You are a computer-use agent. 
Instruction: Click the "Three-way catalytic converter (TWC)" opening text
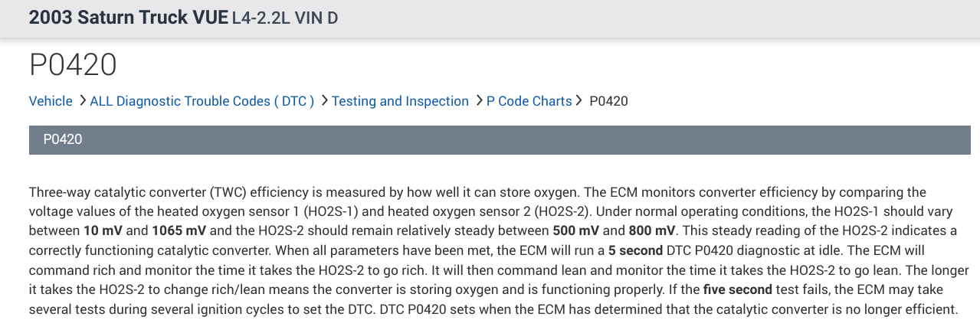pos(137,192)
